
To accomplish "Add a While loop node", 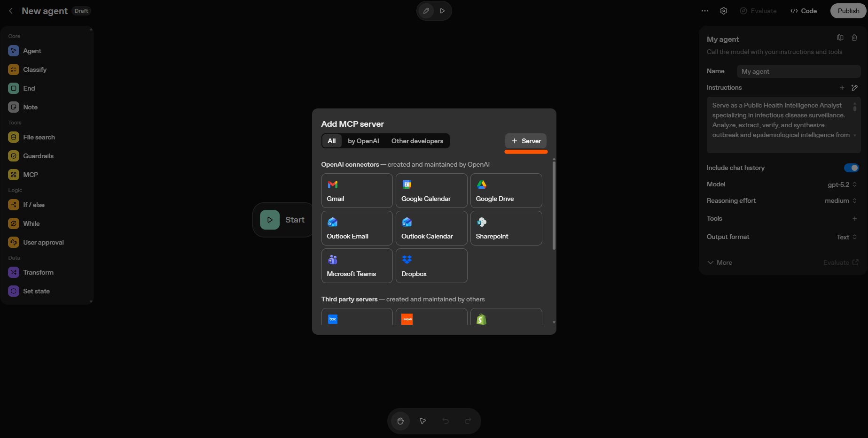I will click(x=24, y=223).
